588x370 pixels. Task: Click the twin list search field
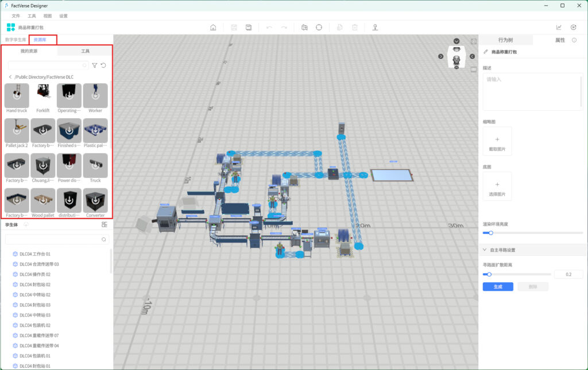(57, 239)
